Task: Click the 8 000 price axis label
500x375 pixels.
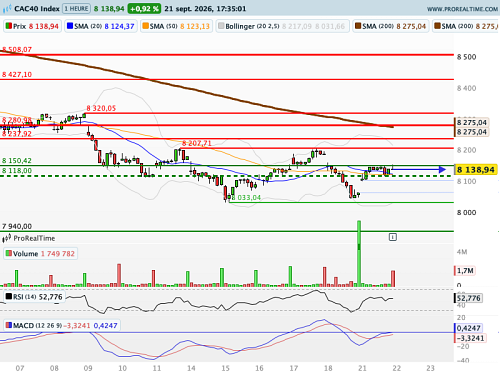Action: click(467, 213)
